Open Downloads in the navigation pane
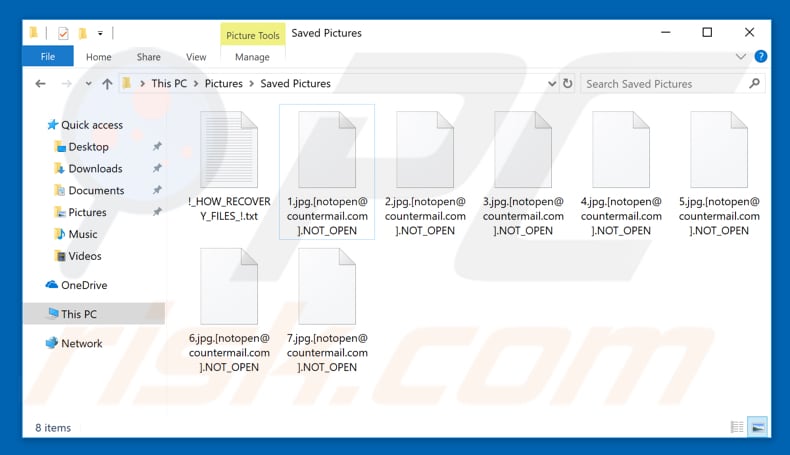790x455 pixels. (x=95, y=169)
